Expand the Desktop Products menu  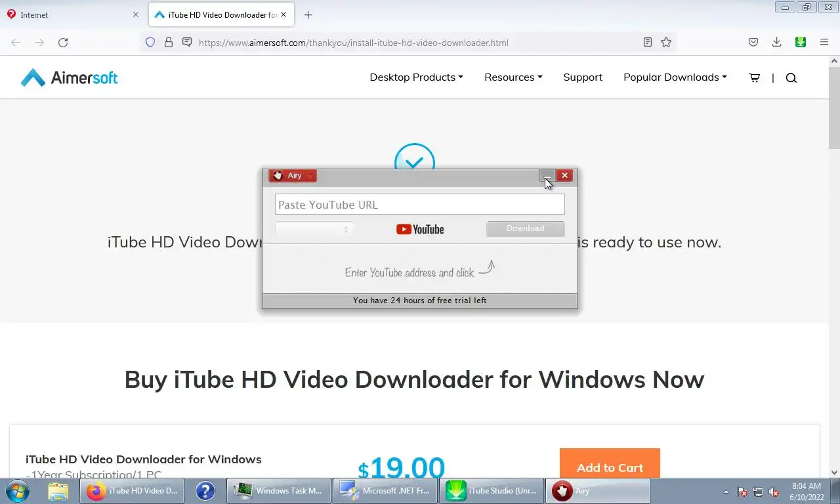pos(416,77)
